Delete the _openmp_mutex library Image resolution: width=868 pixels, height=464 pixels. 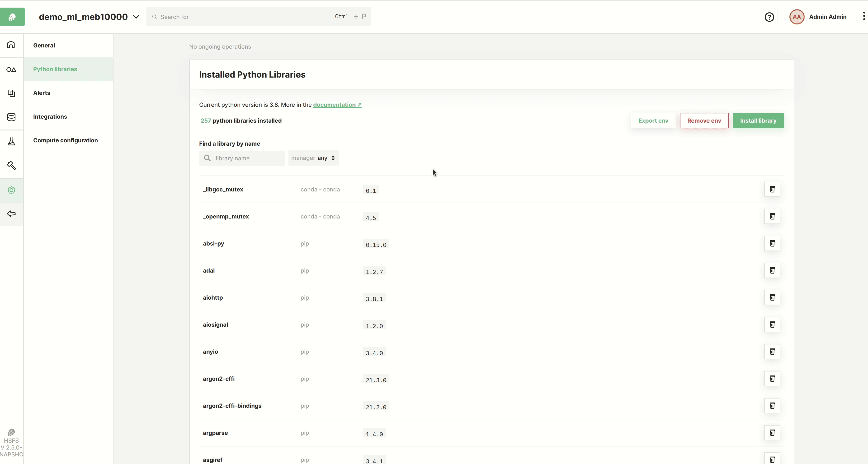pos(772,216)
